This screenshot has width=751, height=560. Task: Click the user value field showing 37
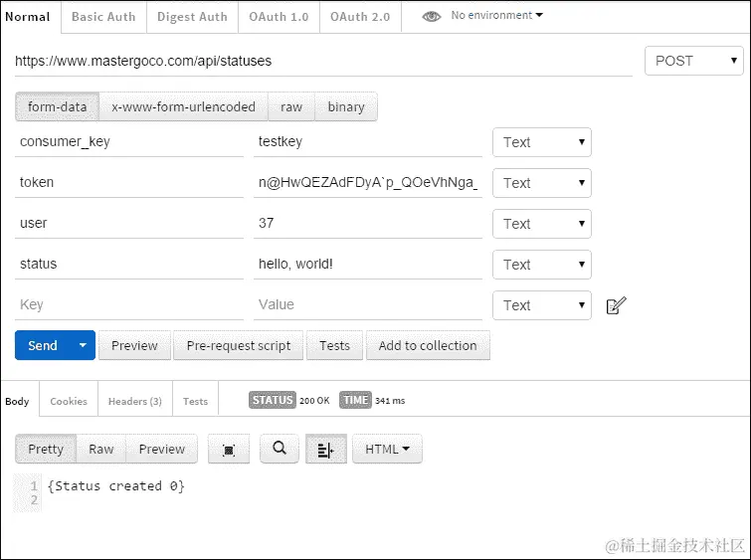(x=368, y=223)
